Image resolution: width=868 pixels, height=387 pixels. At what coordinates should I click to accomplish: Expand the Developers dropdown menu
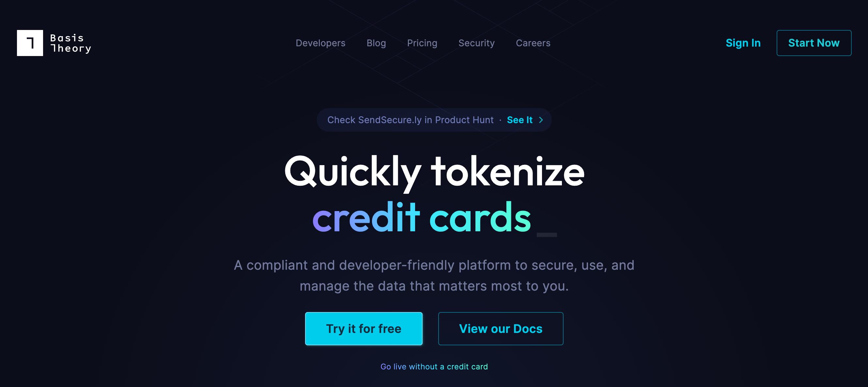click(x=320, y=43)
